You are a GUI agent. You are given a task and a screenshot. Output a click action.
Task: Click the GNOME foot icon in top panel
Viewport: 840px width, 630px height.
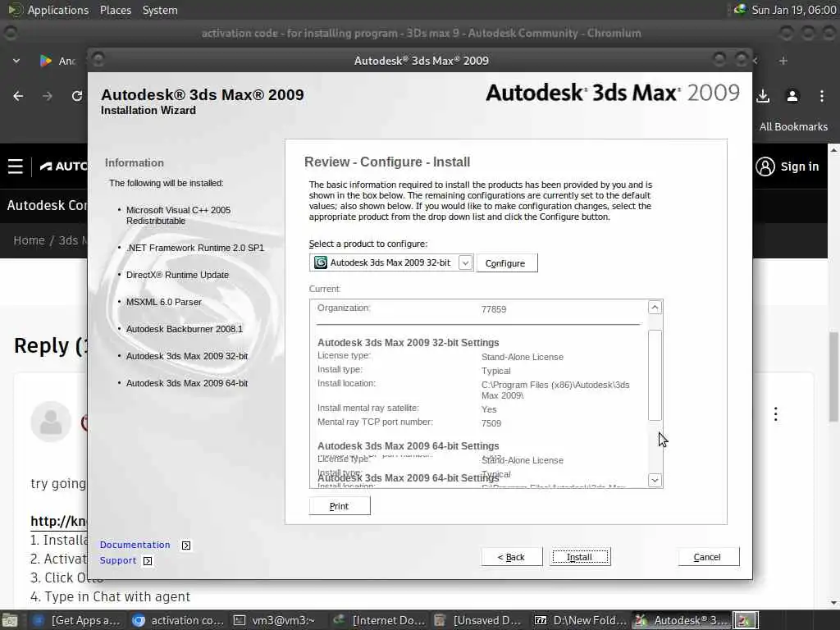click(x=15, y=10)
